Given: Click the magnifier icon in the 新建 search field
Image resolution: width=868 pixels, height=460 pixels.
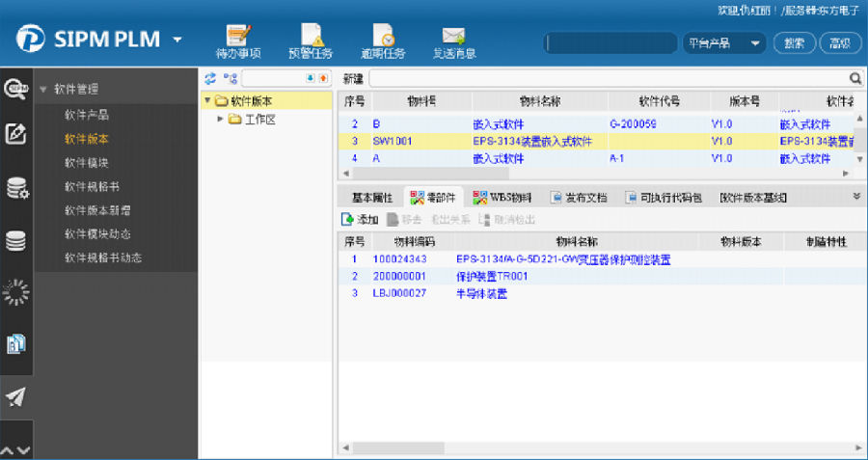Looking at the screenshot, I should pyautogui.click(x=854, y=79).
